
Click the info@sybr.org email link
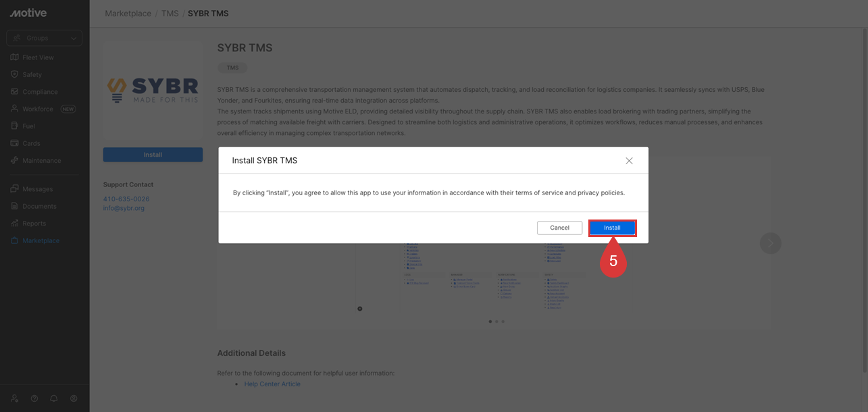[124, 208]
